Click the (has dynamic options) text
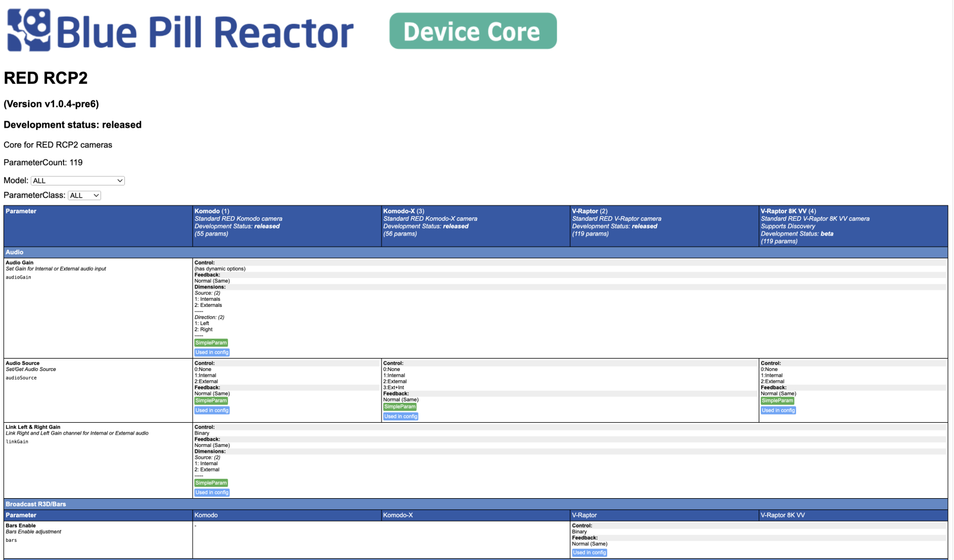The width and height of the screenshot is (954, 560). [220, 269]
